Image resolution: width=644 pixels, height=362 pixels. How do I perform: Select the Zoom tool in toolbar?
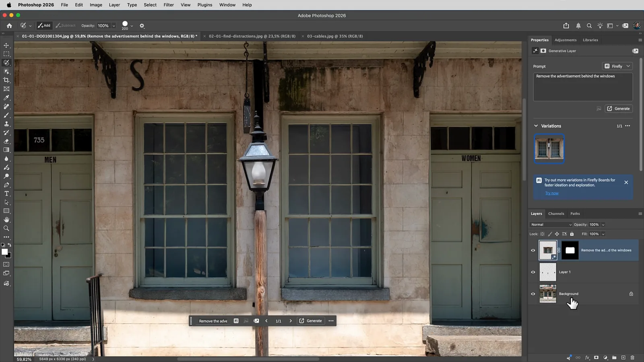[x=6, y=228]
